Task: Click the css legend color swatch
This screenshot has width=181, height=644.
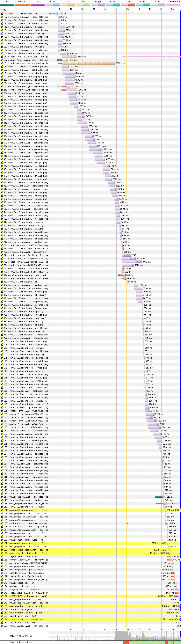Action: pos(83,5)
